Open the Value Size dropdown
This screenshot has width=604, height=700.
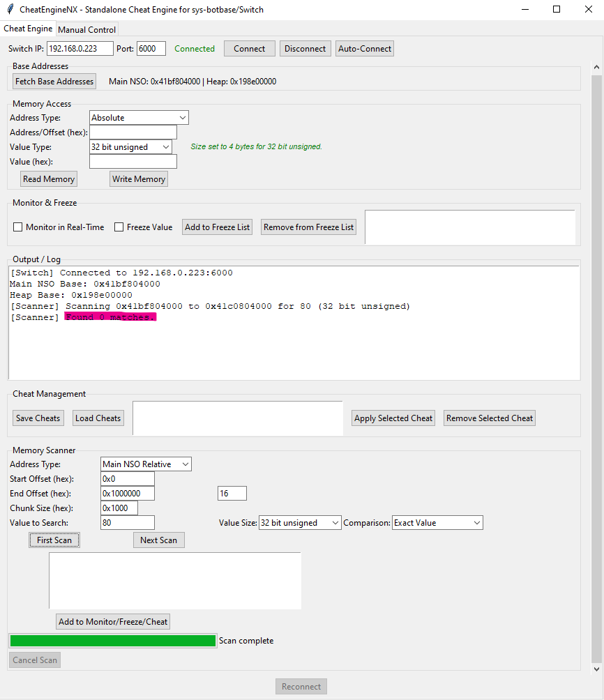click(300, 523)
